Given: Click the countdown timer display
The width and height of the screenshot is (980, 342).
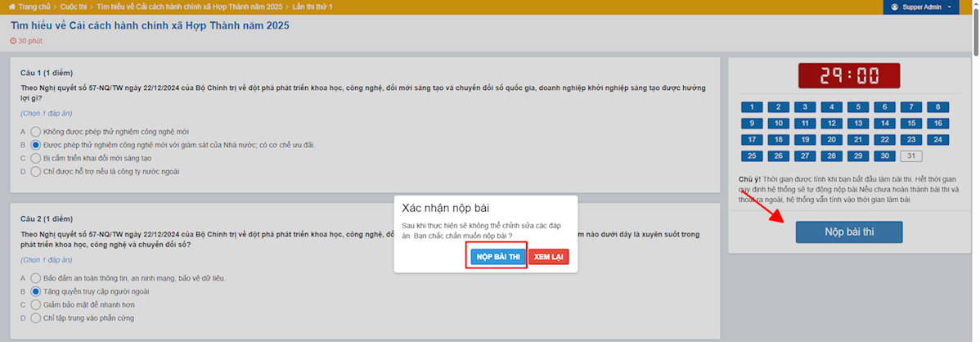Looking at the screenshot, I should tap(848, 76).
